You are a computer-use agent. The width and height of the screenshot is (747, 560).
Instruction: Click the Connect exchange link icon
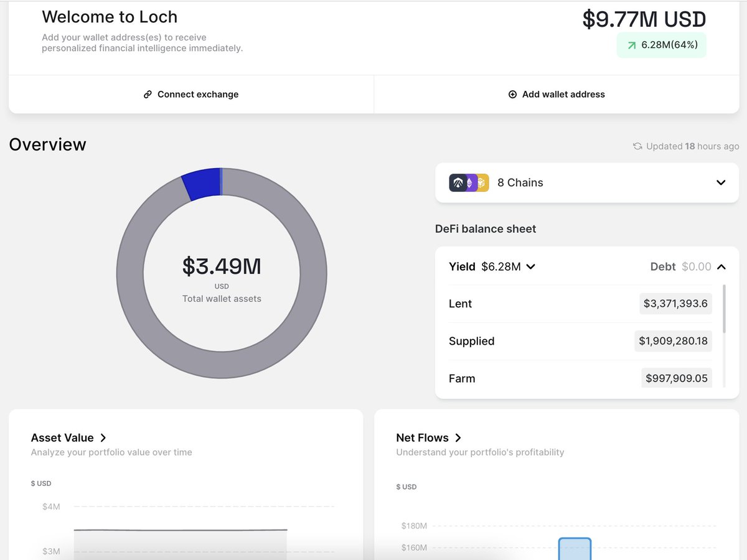148,95
